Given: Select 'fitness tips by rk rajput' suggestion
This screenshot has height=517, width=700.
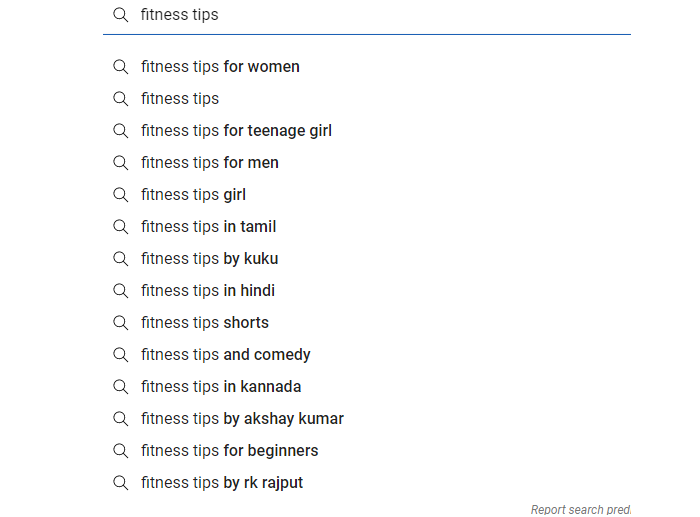Looking at the screenshot, I should click(222, 483).
